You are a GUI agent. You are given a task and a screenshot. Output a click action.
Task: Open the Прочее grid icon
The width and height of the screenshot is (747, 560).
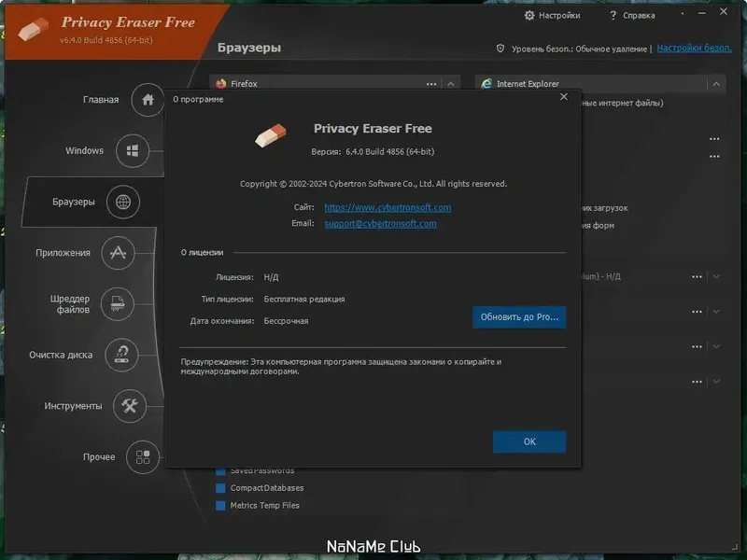coord(143,457)
